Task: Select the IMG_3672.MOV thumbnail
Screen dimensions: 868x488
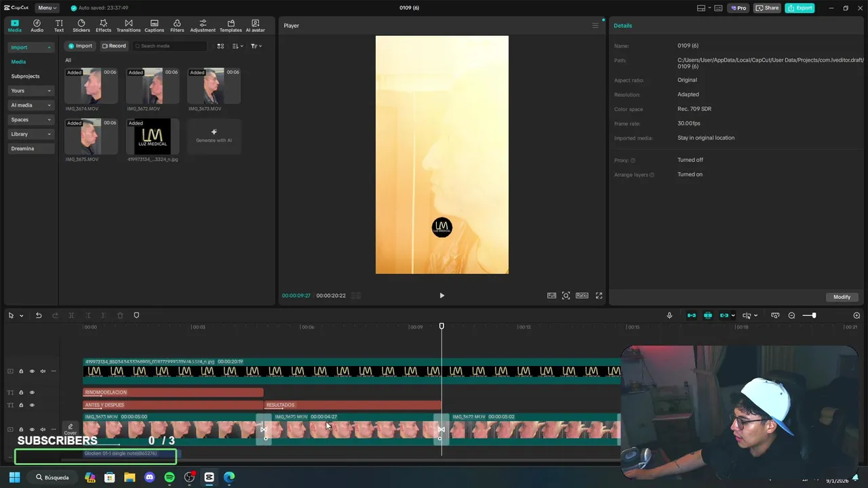Action: click(153, 85)
